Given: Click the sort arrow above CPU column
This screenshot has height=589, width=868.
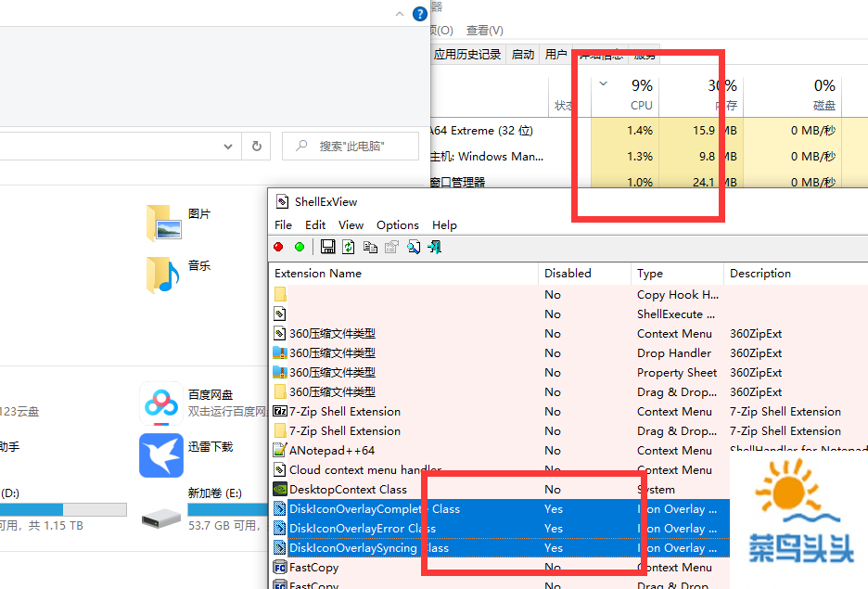Looking at the screenshot, I should [x=604, y=83].
